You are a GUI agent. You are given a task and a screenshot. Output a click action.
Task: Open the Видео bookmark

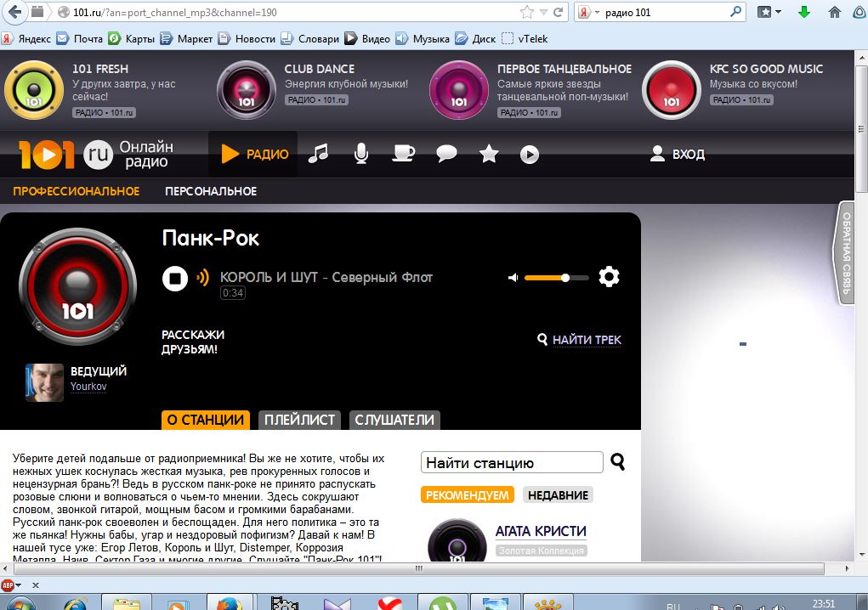pyautogui.click(x=367, y=39)
